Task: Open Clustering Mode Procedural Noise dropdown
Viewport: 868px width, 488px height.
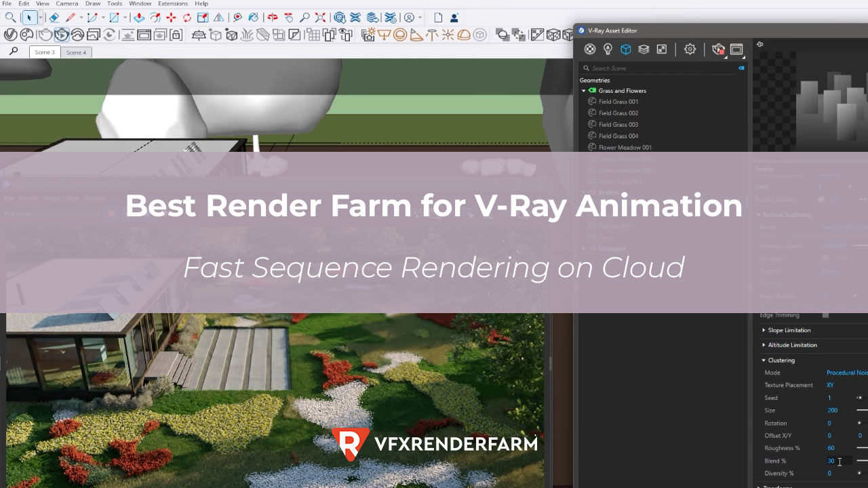Action: 846,373
